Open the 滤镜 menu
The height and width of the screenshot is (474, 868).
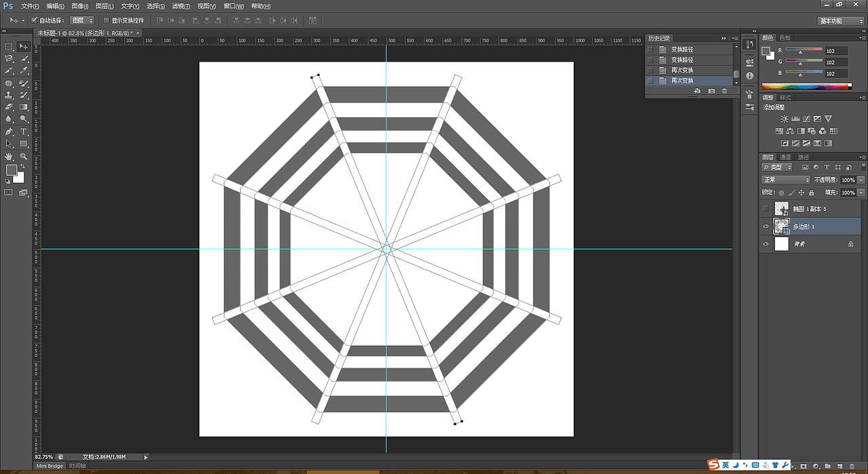[x=181, y=6]
